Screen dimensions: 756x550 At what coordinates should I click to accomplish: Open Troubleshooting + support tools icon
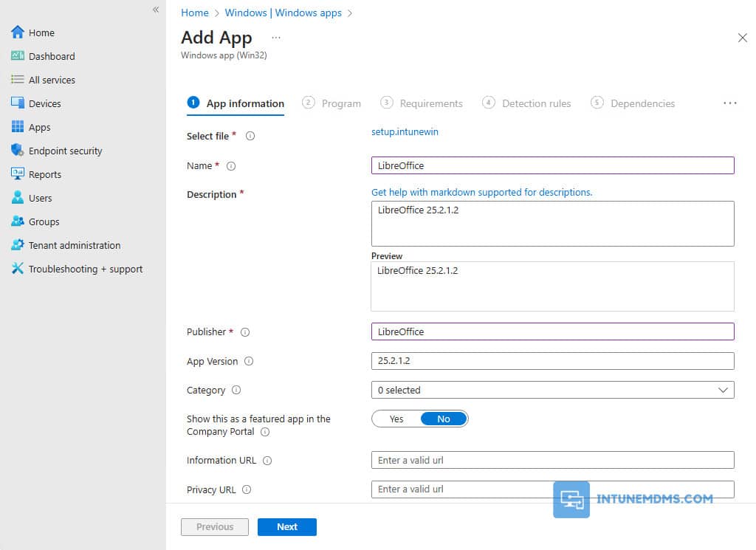pyautogui.click(x=18, y=269)
